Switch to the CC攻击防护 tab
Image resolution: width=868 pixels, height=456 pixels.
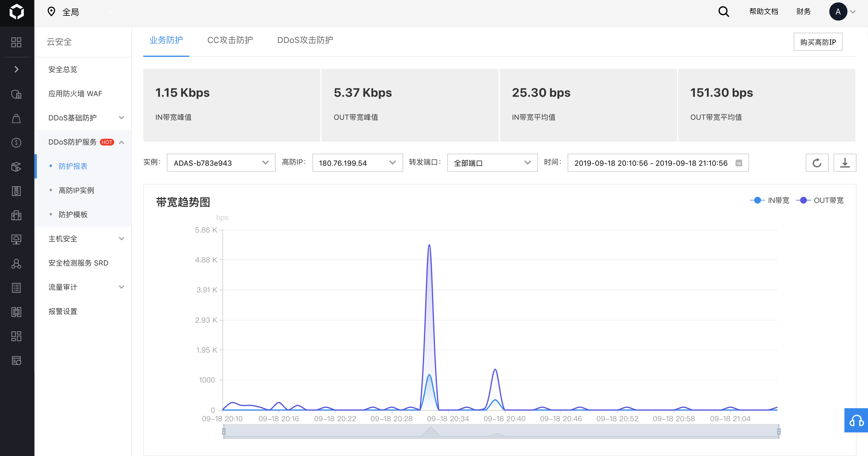230,40
